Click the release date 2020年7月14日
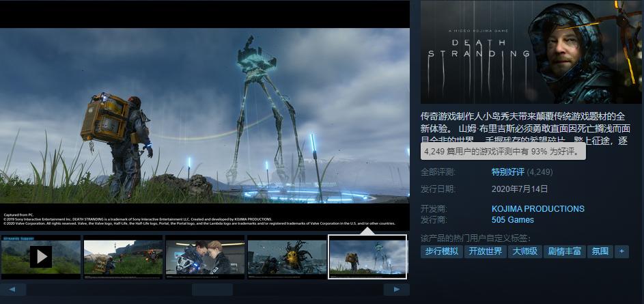Image resolution: width=644 pixels, height=304 pixels. click(x=520, y=189)
